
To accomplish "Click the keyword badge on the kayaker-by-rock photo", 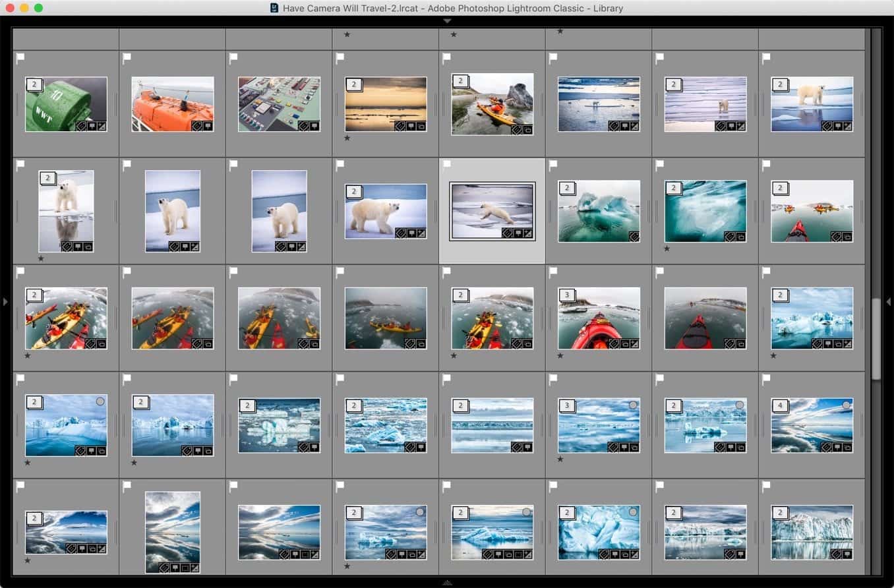I will pos(516,130).
